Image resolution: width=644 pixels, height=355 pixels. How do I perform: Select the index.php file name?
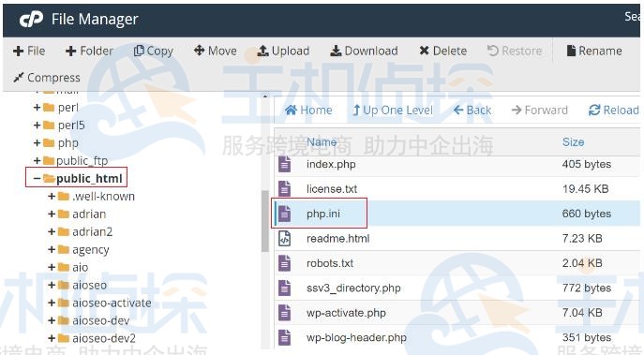pyautogui.click(x=331, y=164)
